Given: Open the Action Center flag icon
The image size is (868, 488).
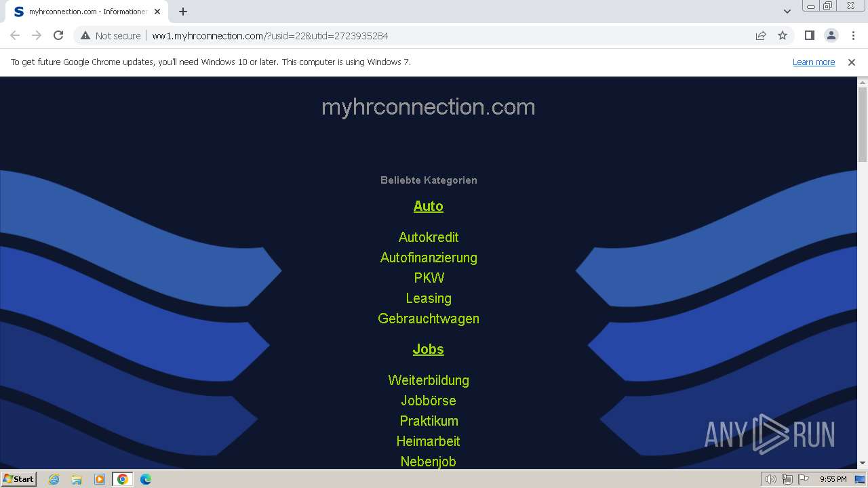Looking at the screenshot, I should [804, 479].
